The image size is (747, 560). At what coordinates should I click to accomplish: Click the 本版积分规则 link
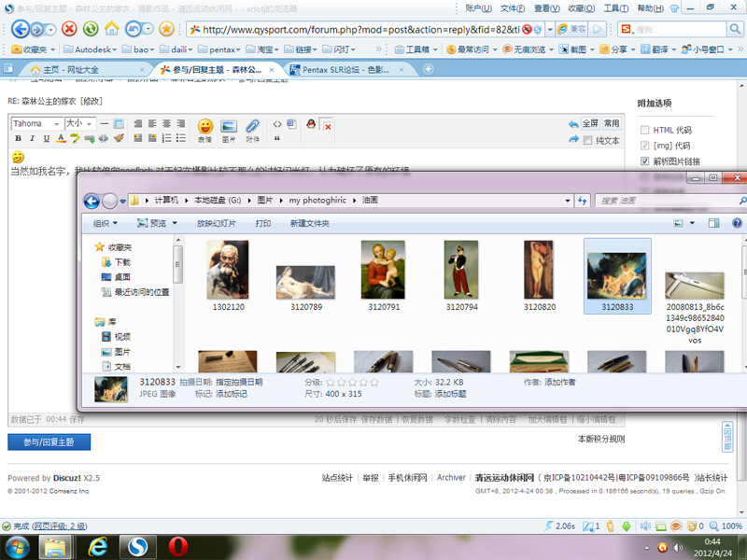point(600,439)
